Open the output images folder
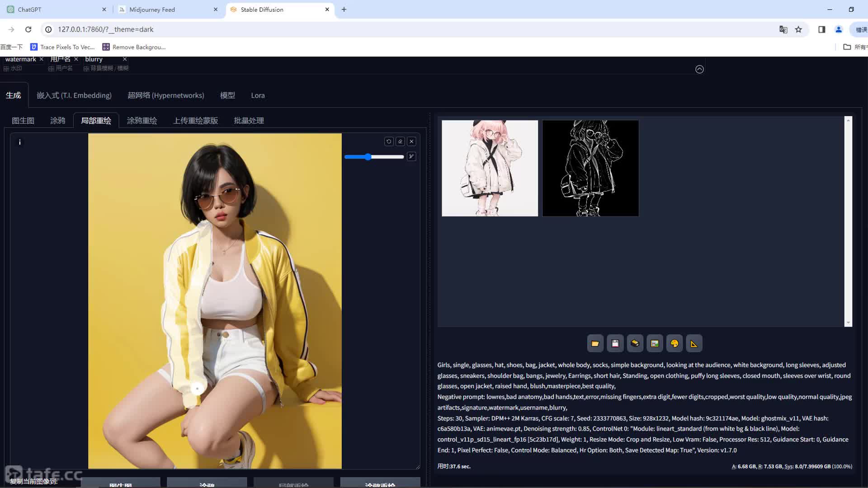Viewport: 868px width, 488px height. pos(595,343)
